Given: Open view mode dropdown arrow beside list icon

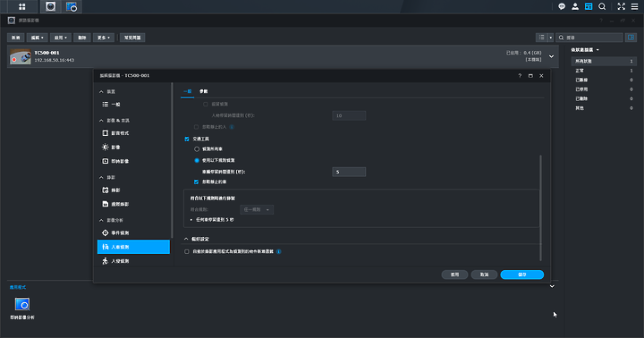Looking at the screenshot, I should tap(551, 38).
